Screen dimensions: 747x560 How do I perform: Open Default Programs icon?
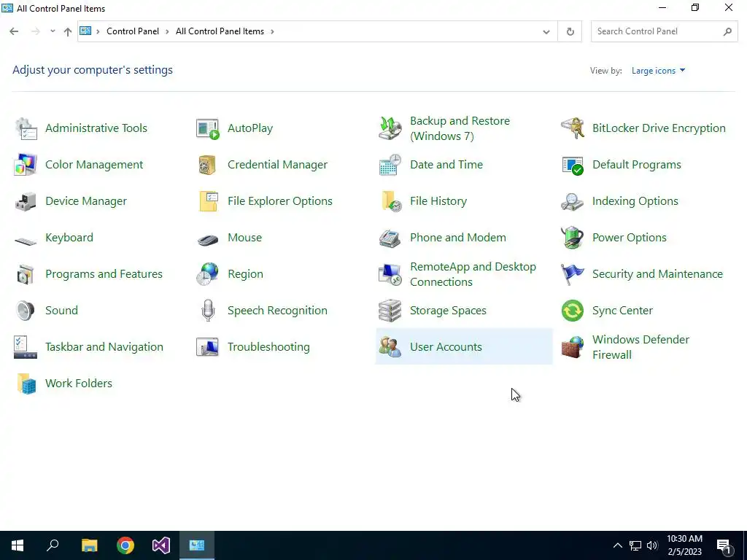click(573, 165)
